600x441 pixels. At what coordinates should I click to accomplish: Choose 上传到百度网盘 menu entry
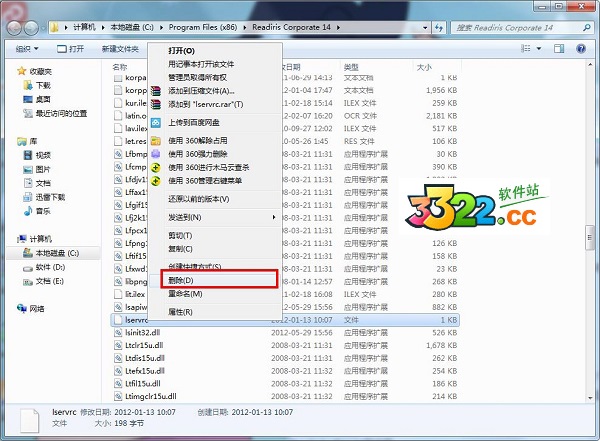[x=215, y=122]
